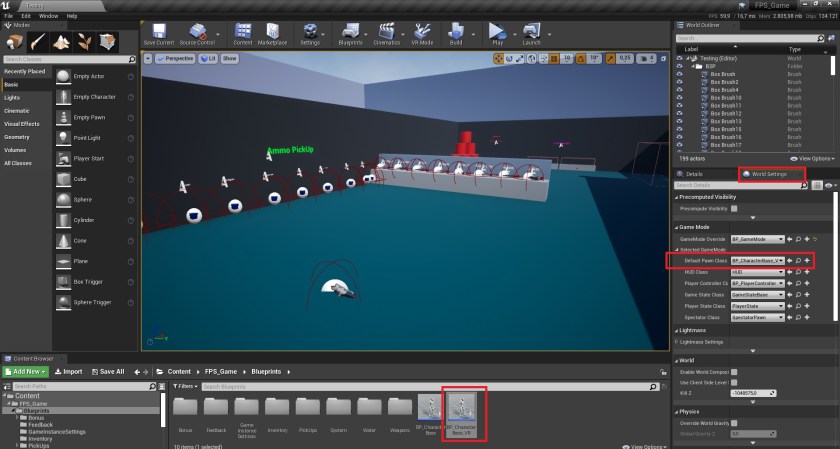This screenshot has width=840, height=449.
Task: Click Save All in Content Browser
Action: (x=107, y=371)
